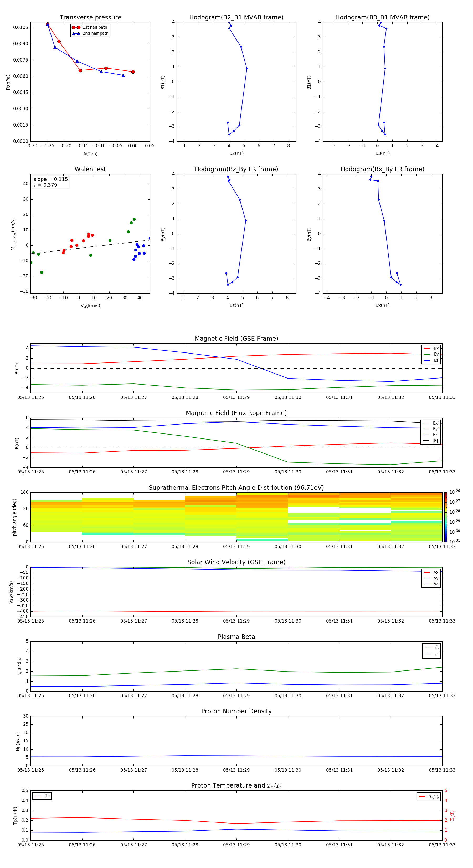The height and width of the screenshot is (868, 473).
Task: Click the 'Proton Number Density' title
Action: coord(236,711)
